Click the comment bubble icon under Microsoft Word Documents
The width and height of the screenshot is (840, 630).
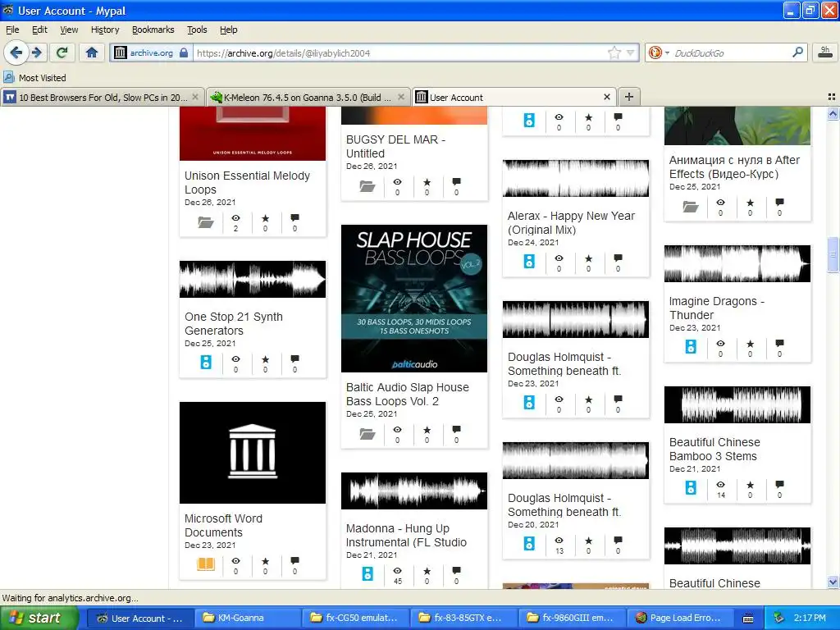click(x=294, y=561)
